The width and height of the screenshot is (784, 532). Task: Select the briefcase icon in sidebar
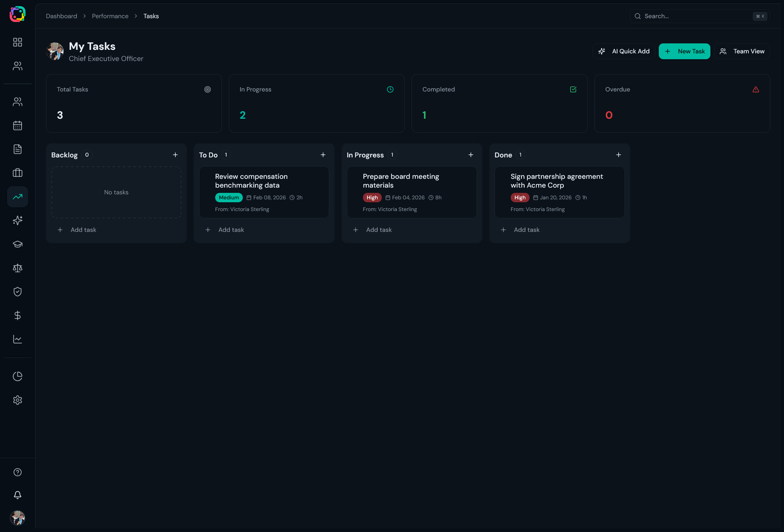(18, 173)
